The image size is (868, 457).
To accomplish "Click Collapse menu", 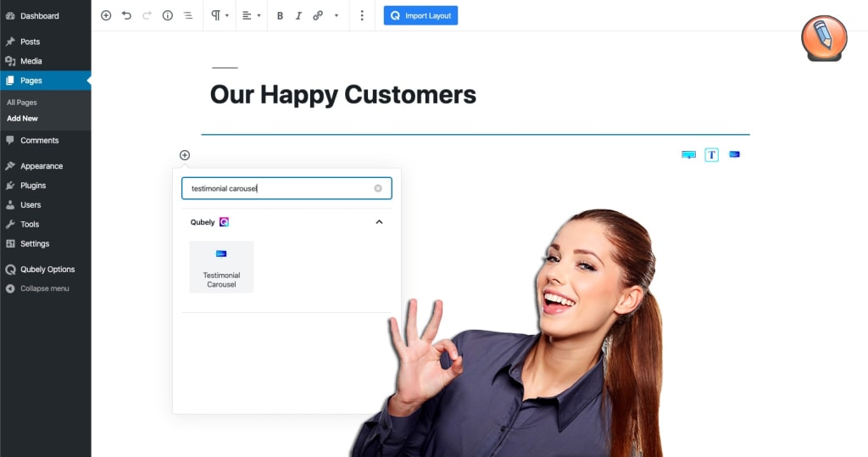I will 45,288.
